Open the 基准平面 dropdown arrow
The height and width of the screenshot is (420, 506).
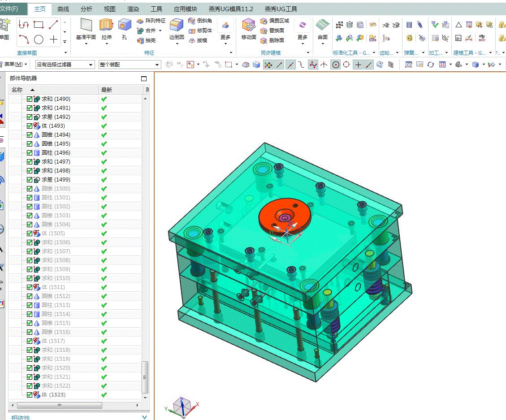click(x=86, y=43)
